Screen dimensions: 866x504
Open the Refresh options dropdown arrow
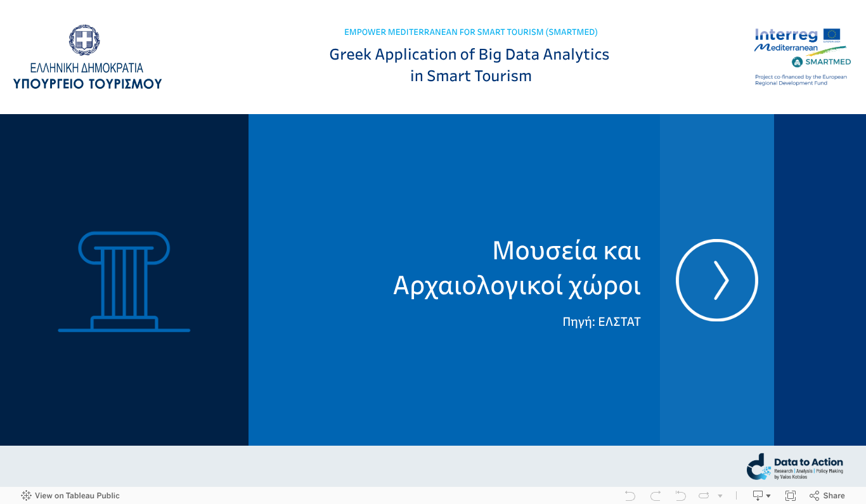(x=719, y=495)
